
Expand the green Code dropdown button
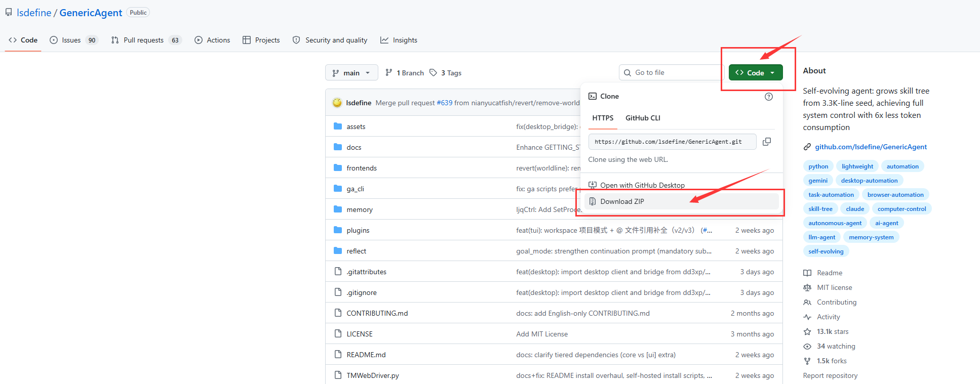[x=756, y=72]
